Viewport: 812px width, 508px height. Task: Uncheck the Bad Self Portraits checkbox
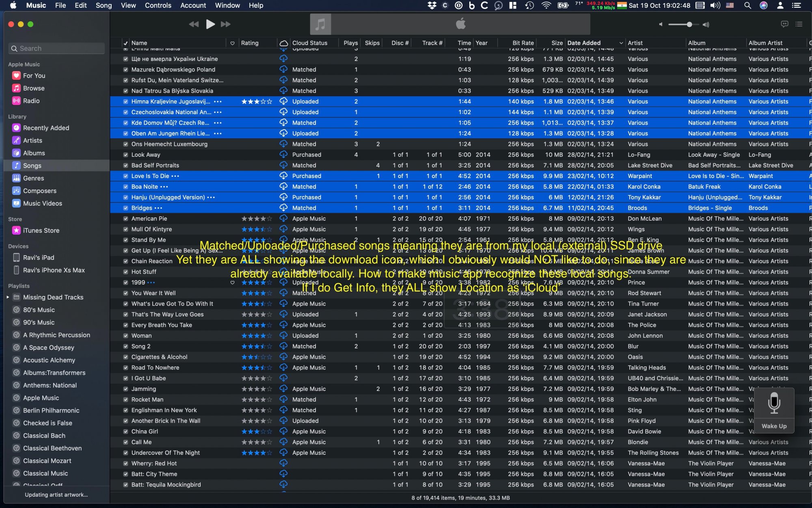pyautogui.click(x=125, y=165)
